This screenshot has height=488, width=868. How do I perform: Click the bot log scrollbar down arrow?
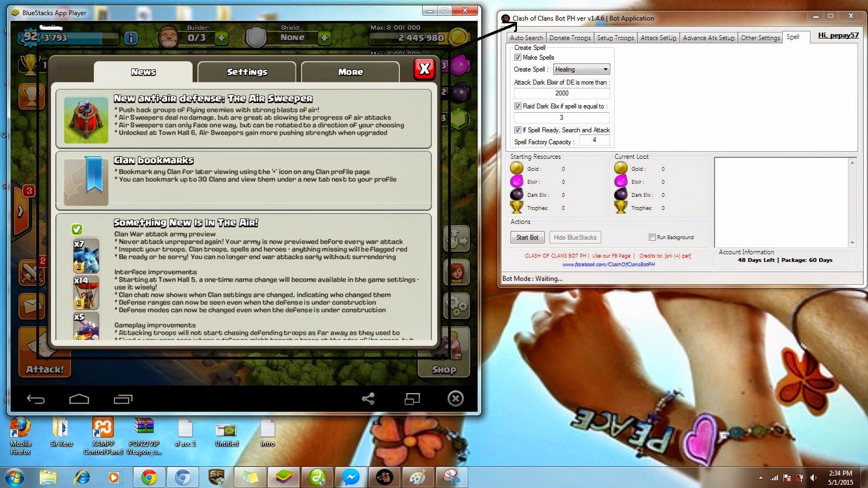(x=852, y=243)
